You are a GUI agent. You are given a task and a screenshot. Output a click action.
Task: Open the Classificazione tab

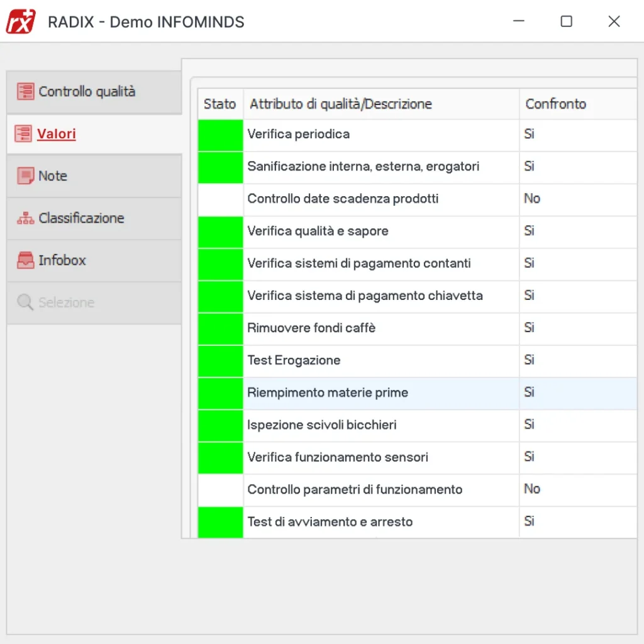82,218
